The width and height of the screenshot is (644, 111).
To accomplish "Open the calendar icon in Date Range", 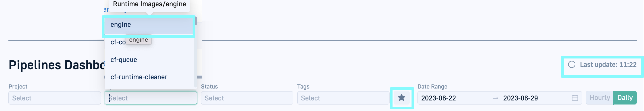I will coord(575,98).
